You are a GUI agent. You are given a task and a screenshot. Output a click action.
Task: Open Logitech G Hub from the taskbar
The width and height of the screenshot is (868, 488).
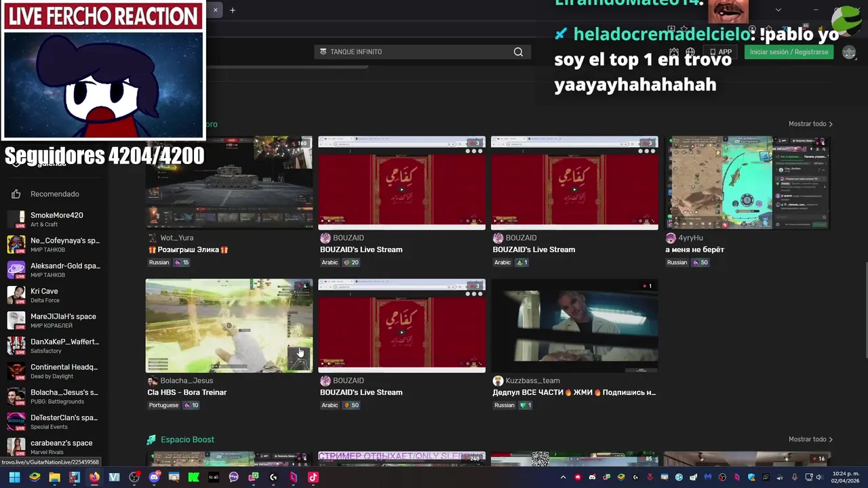273,477
